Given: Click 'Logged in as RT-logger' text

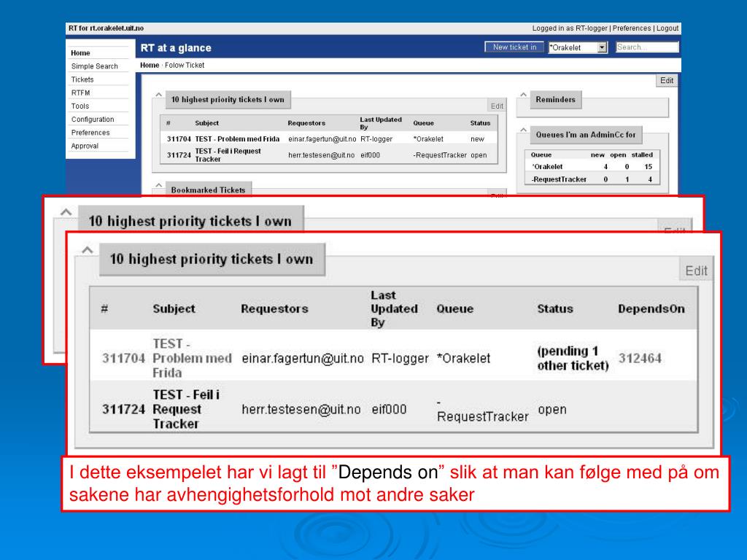Looking at the screenshot, I should [x=570, y=28].
